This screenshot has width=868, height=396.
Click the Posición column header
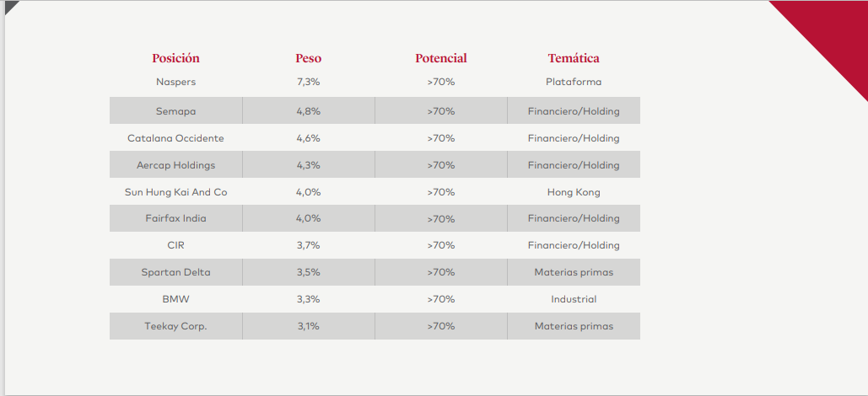[x=175, y=58]
